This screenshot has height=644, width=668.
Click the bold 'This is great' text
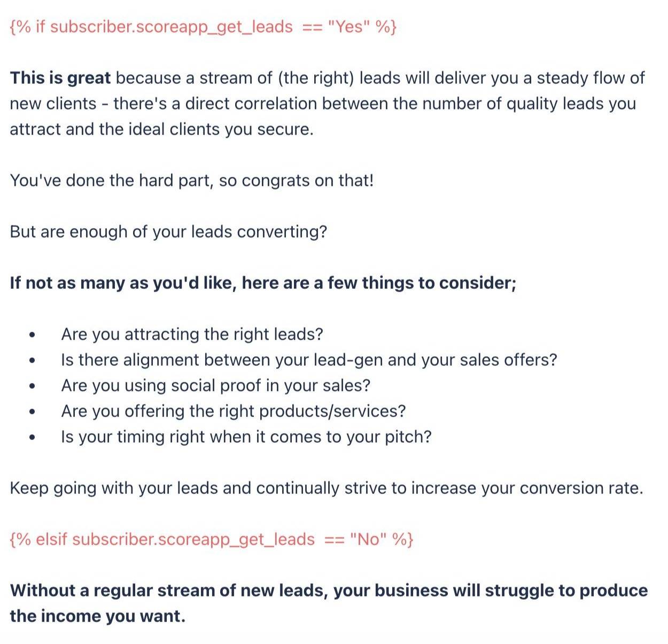click(60, 78)
